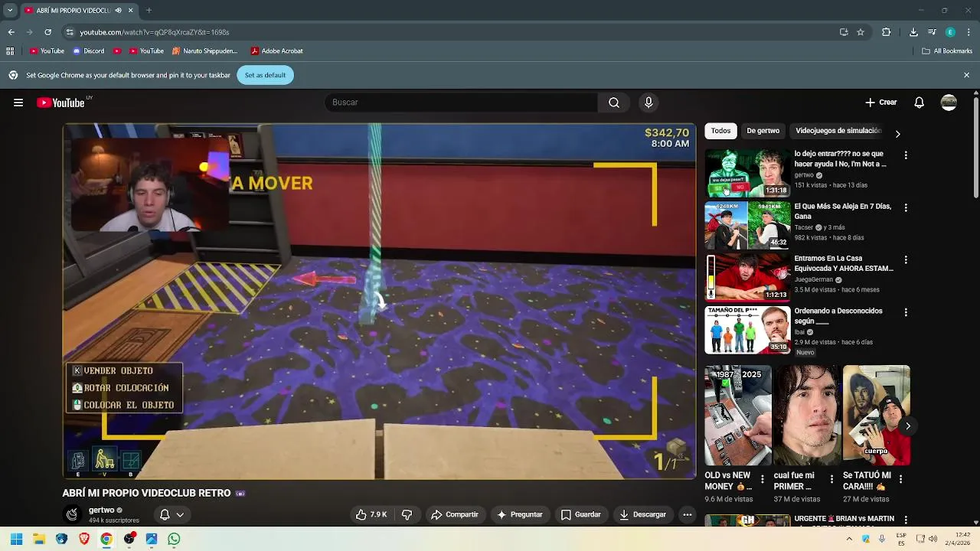Save the video with Guardar

pos(580,515)
